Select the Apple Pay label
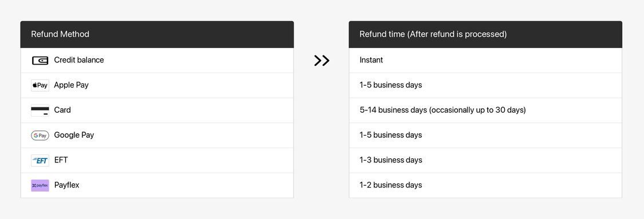Image resolution: width=644 pixels, height=219 pixels. (x=72, y=85)
